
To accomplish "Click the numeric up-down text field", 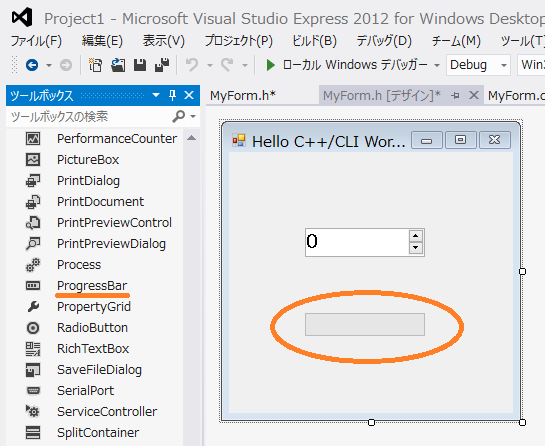I will (357, 242).
